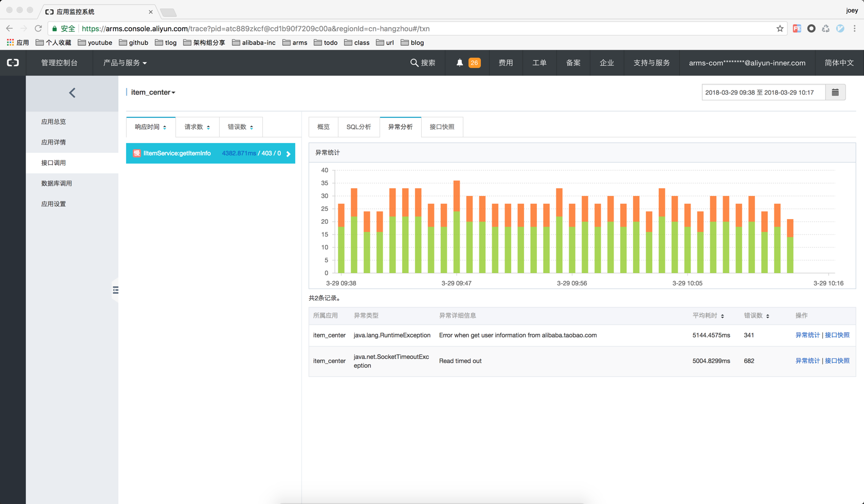Click the search magnifier icon
864x504 pixels.
pos(414,63)
